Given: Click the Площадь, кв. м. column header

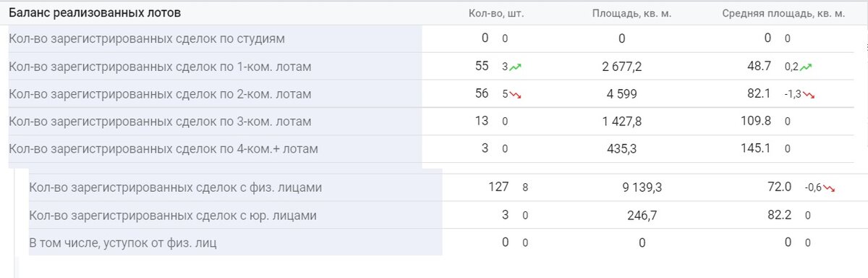Looking at the screenshot, I should click(631, 14).
